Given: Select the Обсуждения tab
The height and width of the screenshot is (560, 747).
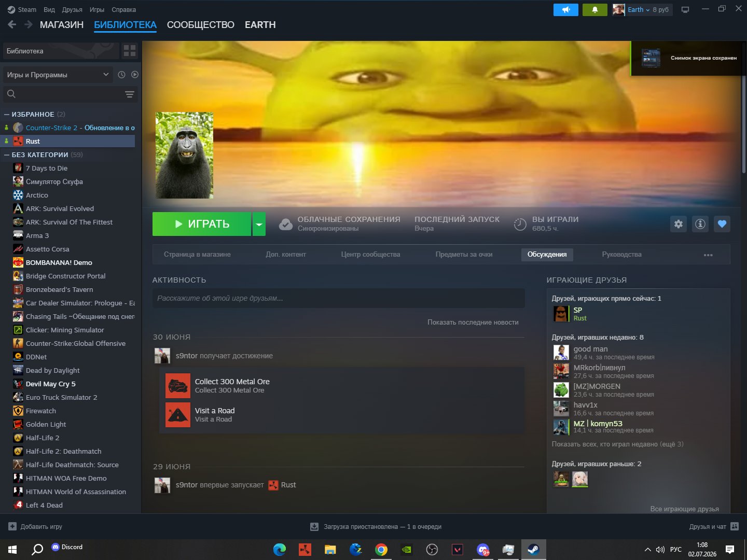Looking at the screenshot, I should [x=547, y=255].
